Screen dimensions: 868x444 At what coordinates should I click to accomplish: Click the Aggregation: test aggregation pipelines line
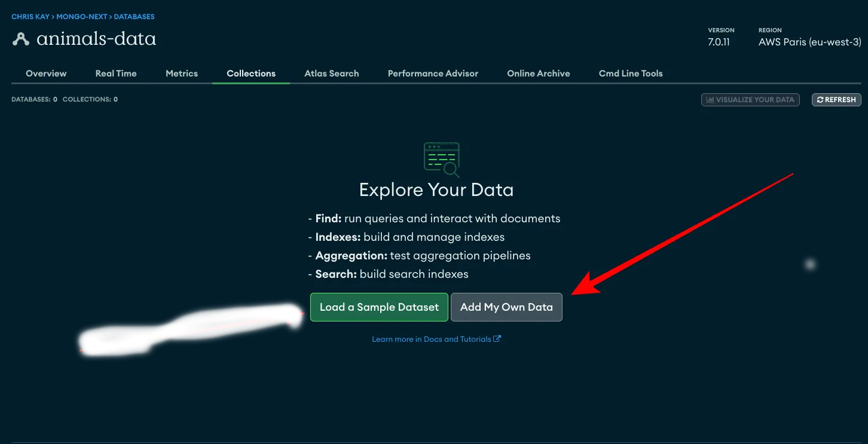tap(419, 256)
